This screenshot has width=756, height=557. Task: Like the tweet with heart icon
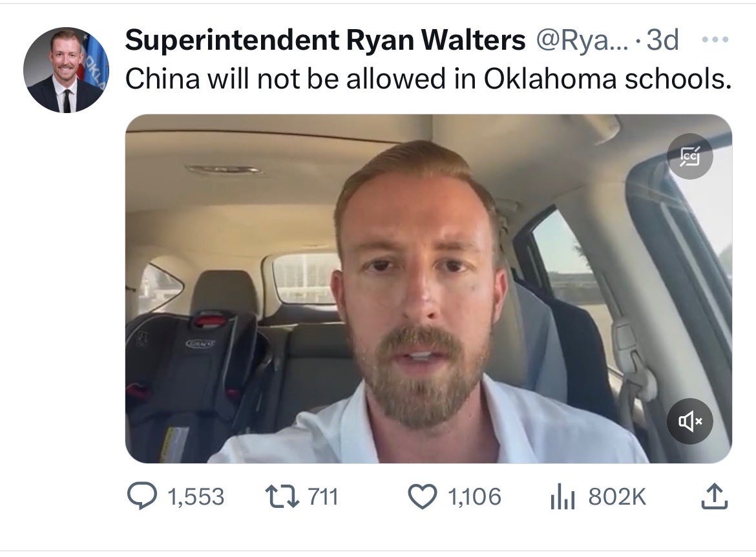pyautogui.click(x=423, y=497)
